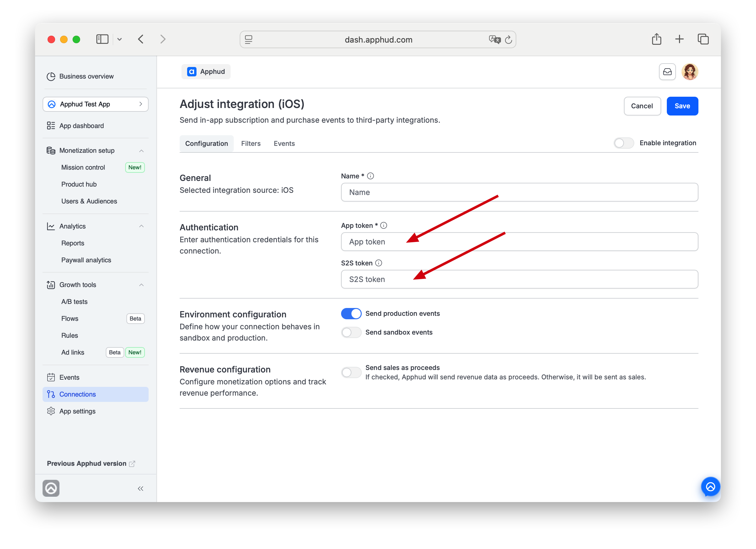The image size is (756, 549).
Task: Open Mission control
Action: point(83,167)
